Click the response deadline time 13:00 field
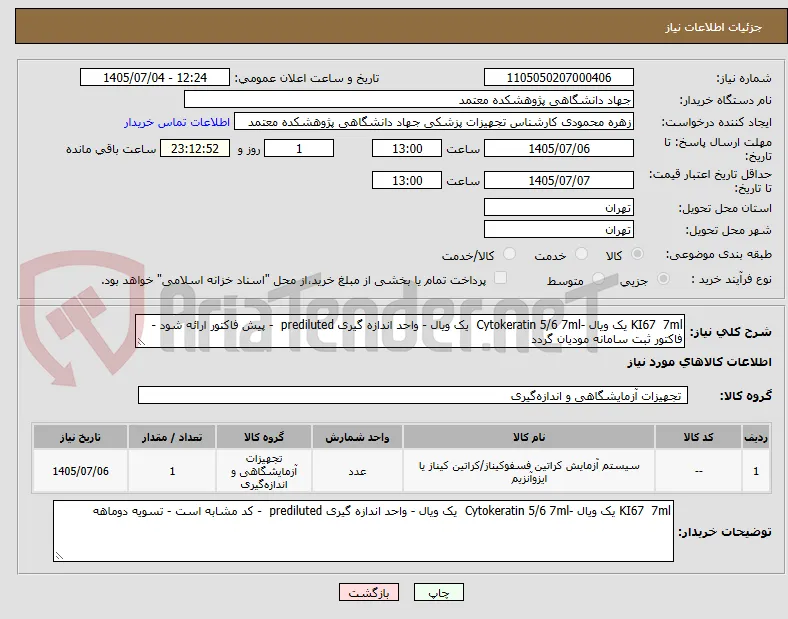This screenshot has width=788, height=619. pyautogui.click(x=407, y=148)
